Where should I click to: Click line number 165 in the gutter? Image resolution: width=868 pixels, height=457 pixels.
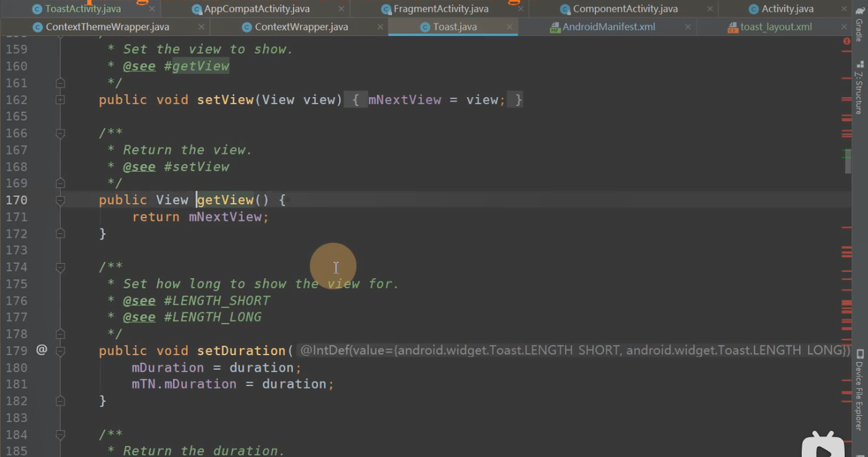(16, 117)
